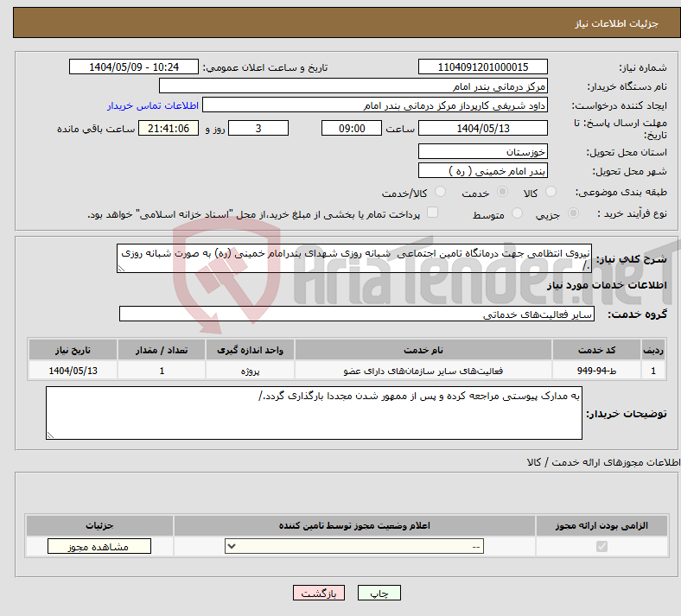Select the متوسط purchase type radio
681x616 pixels.
[517, 213]
